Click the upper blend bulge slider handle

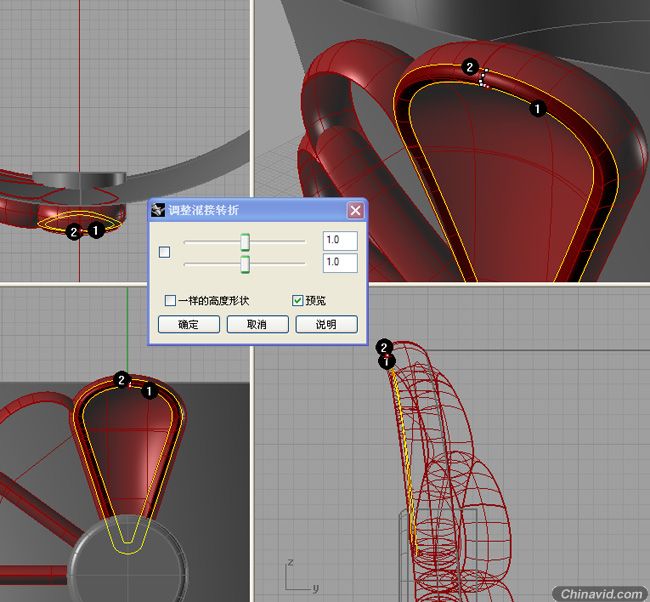click(x=245, y=242)
